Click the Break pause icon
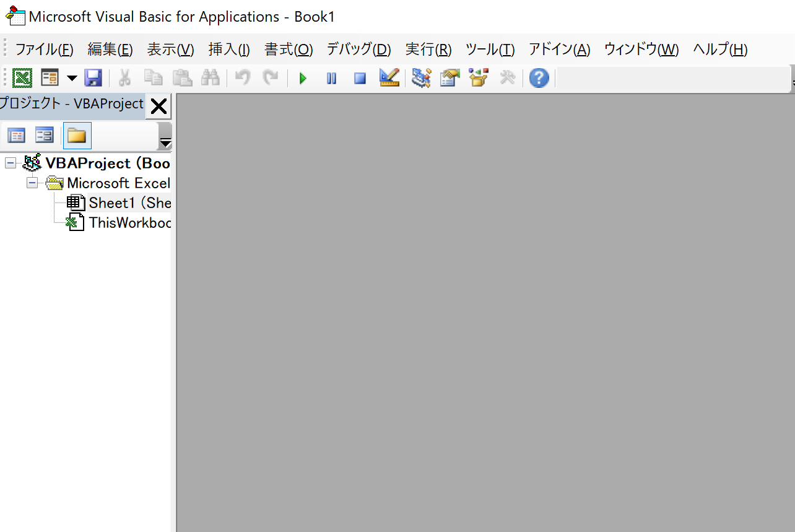This screenshot has height=532, width=795. pyautogui.click(x=331, y=79)
